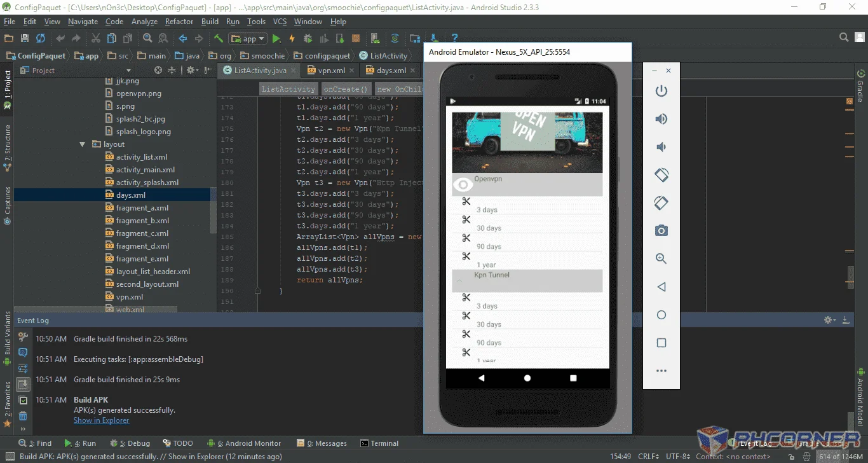
Task: Click the onCreate() editor breadcrumb
Action: tap(346, 89)
